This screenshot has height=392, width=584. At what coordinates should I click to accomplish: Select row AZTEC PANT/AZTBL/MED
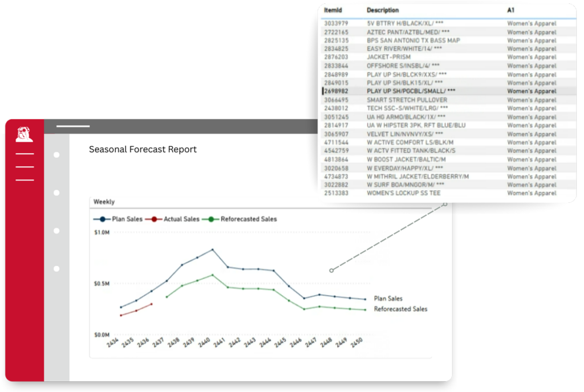448,32
